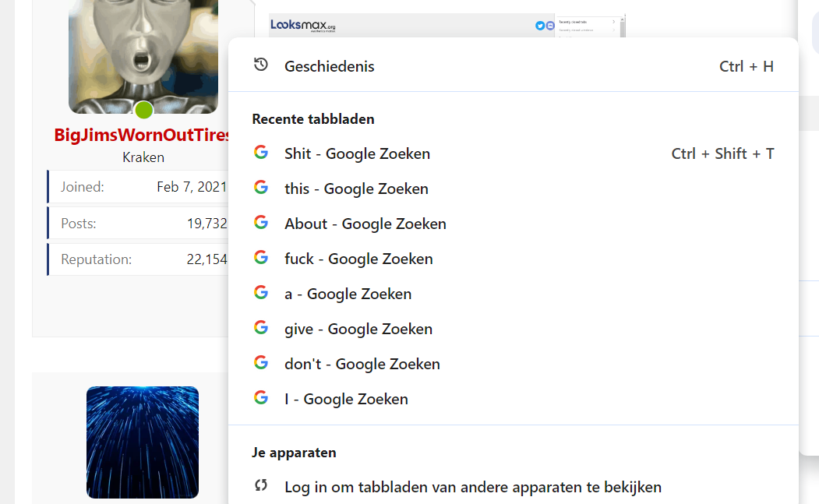Click the "Kraken" user title text
Viewport: 819px width, 504px height.
click(143, 157)
